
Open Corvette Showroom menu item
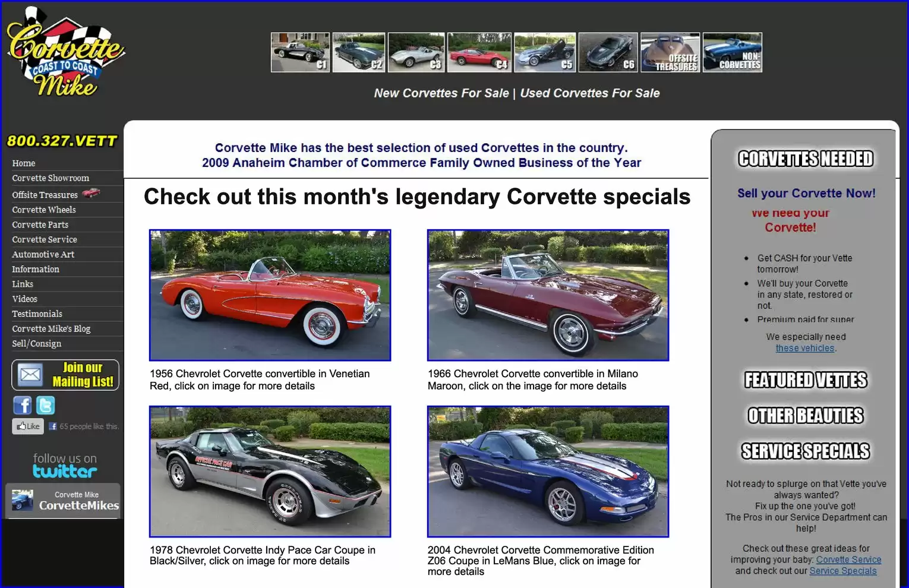click(50, 178)
